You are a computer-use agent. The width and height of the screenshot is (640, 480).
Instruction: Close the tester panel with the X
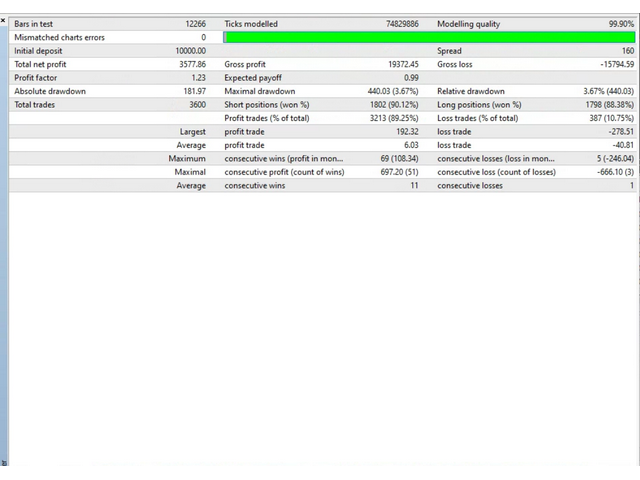(4, 20)
